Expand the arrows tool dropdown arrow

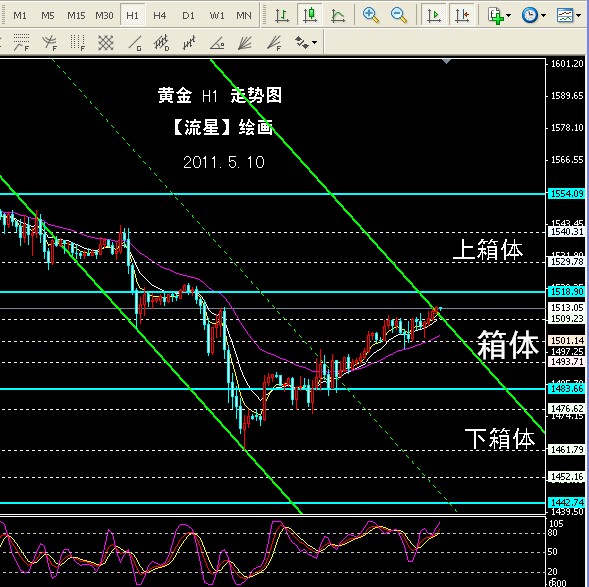coord(314,42)
